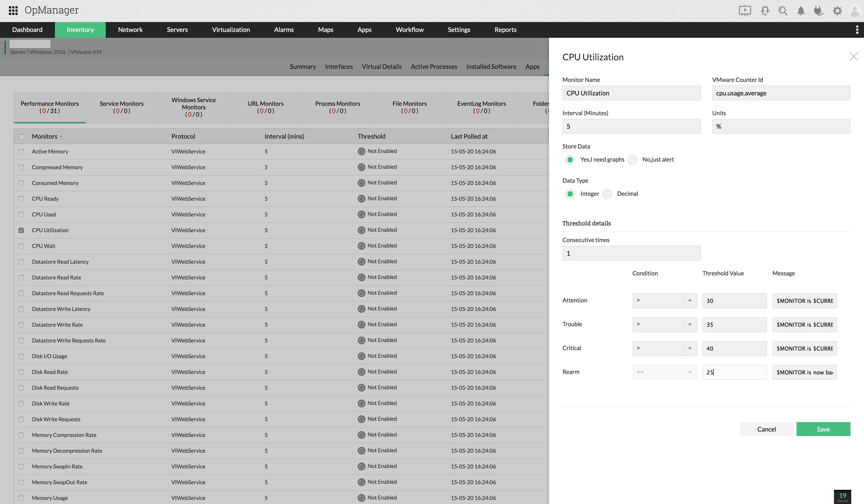This screenshot has width=864, height=504.
Task: Switch to the Servers tab
Action: [177, 29]
